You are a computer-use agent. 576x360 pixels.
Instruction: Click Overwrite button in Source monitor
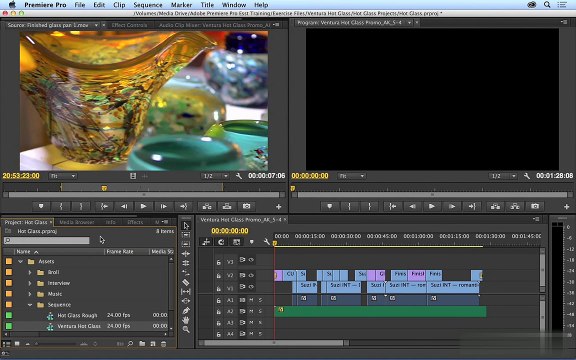click(x=227, y=206)
